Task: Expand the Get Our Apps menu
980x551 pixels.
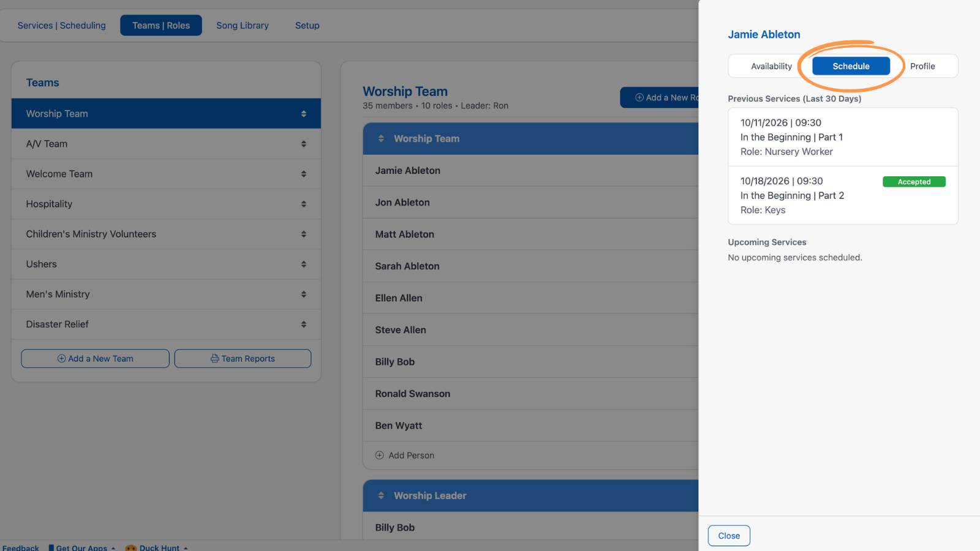Action: [x=81, y=548]
